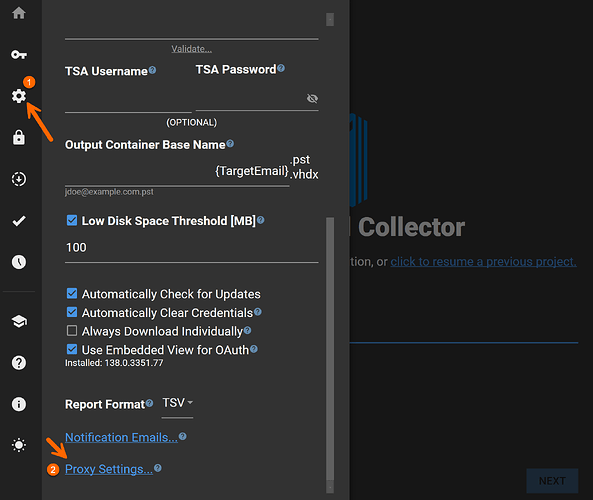Click the TSA Username input field
593x500 pixels.
(128, 101)
